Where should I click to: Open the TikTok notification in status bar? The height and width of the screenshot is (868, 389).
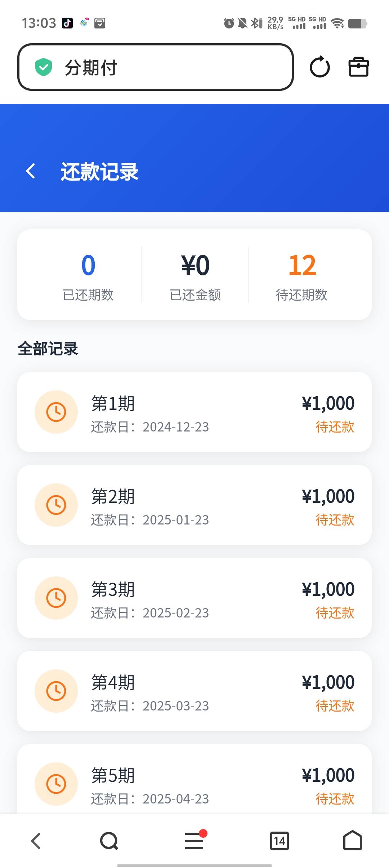pyautogui.click(x=67, y=23)
